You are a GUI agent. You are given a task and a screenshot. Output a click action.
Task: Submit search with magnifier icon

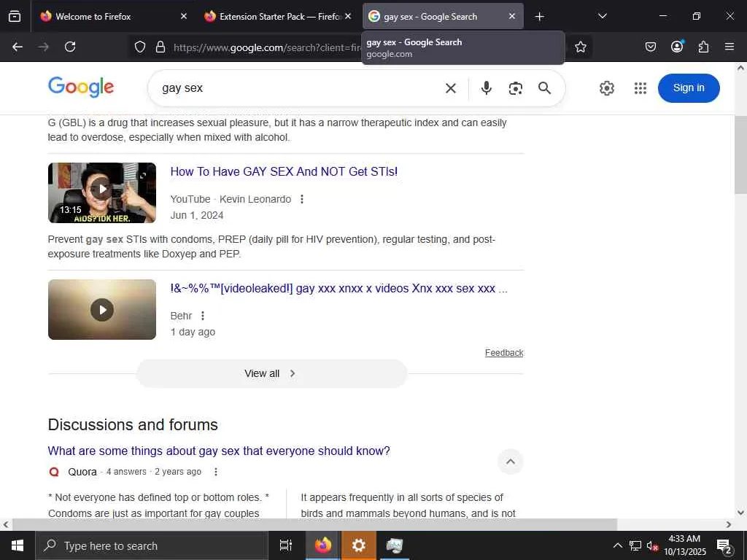[x=544, y=88]
